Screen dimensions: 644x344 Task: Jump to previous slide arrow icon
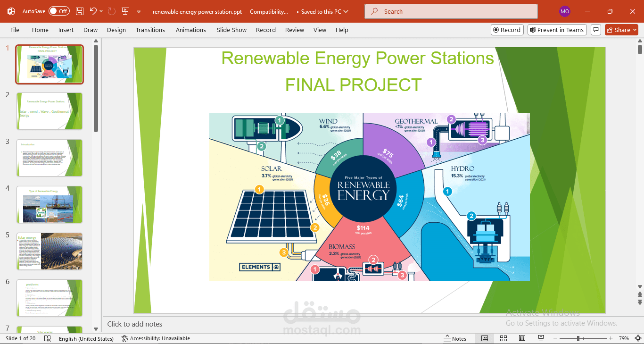coord(640,294)
